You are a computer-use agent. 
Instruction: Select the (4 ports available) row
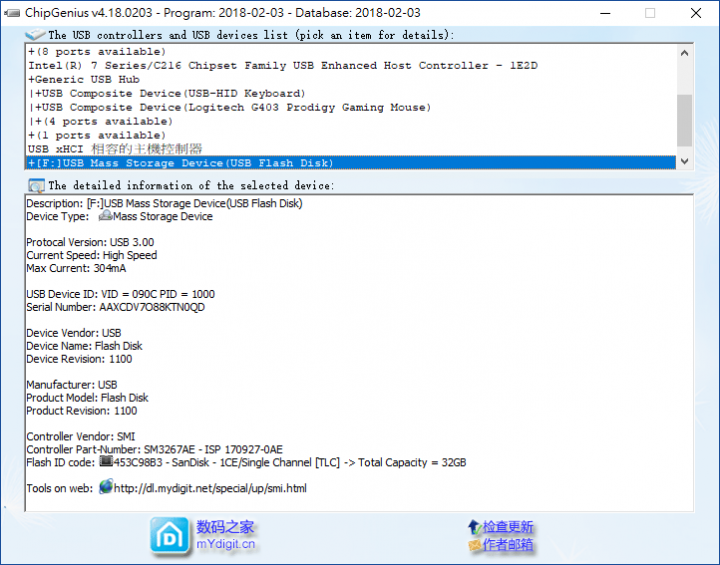pos(351,121)
